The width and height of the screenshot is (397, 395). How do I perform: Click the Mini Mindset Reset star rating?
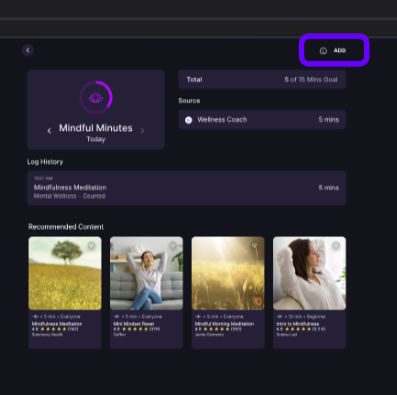(x=135, y=329)
